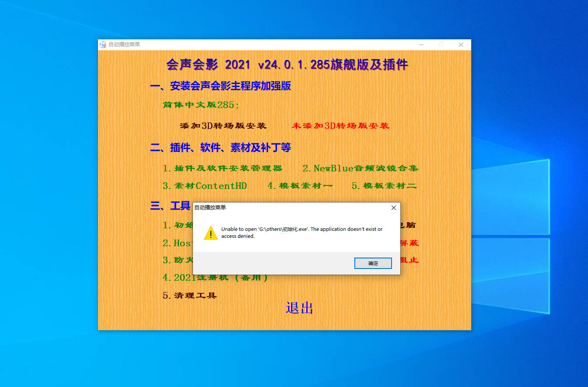The width and height of the screenshot is (588, 387).
Task: Click heading 二、插件、软件、素材及补丁等
Action: click(220, 148)
